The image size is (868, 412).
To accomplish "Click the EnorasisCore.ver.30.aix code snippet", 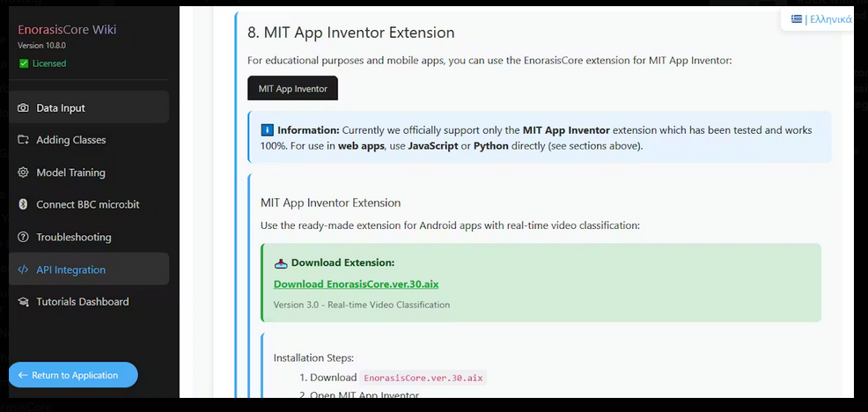I will click(423, 379).
